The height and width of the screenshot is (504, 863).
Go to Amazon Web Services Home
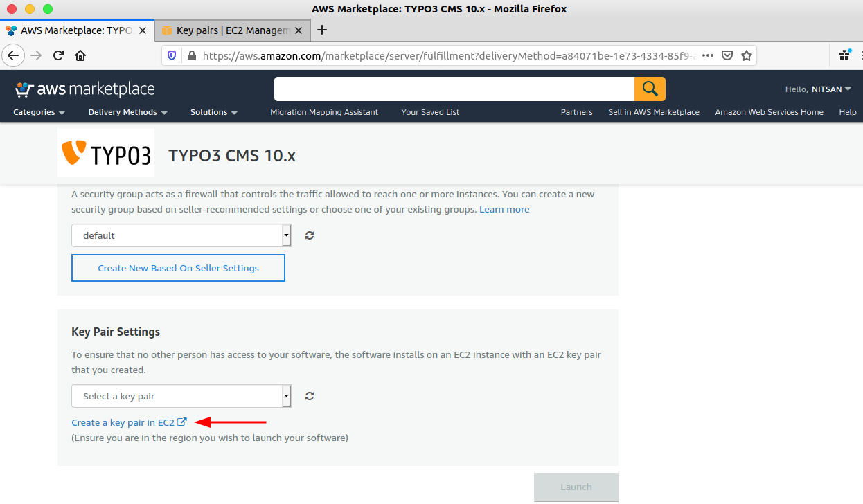769,112
